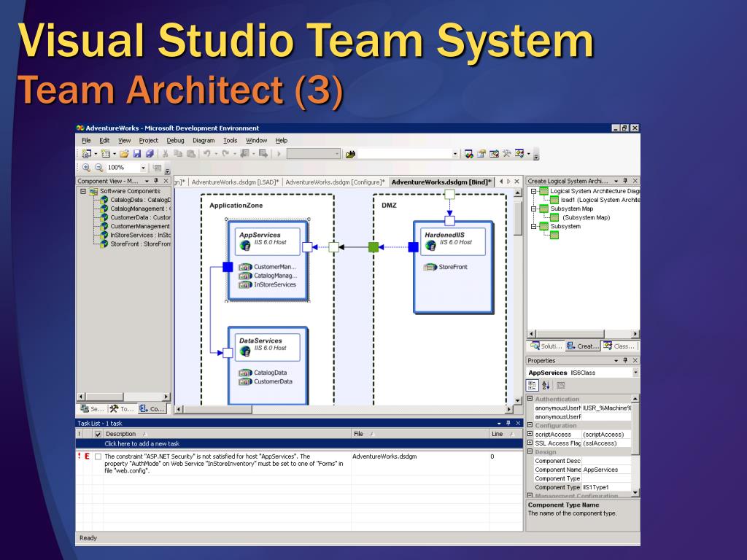Click the green DMZ zone endpoint square
This screenshot has height=560, width=747.
(373, 247)
